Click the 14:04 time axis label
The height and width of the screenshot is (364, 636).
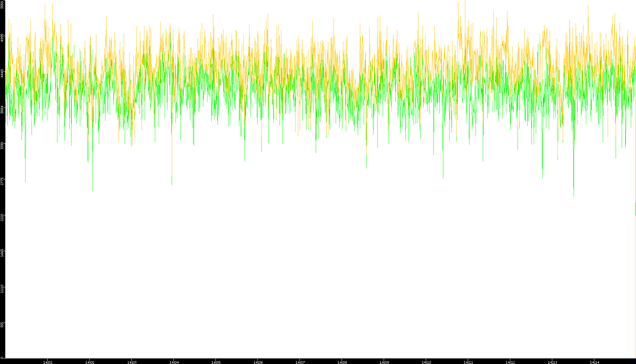pyautogui.click(x=174, y=362)
